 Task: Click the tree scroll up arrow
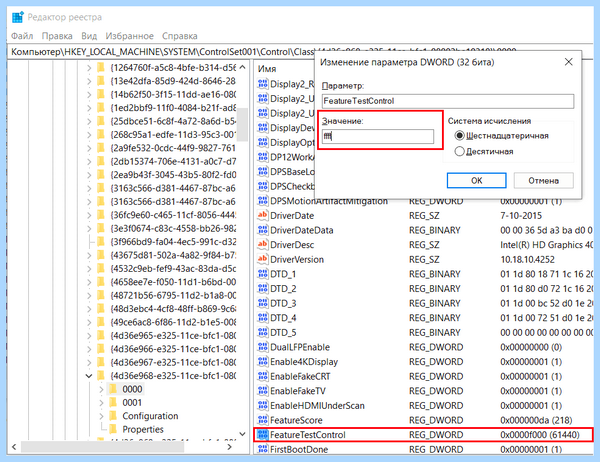[243, 67]
